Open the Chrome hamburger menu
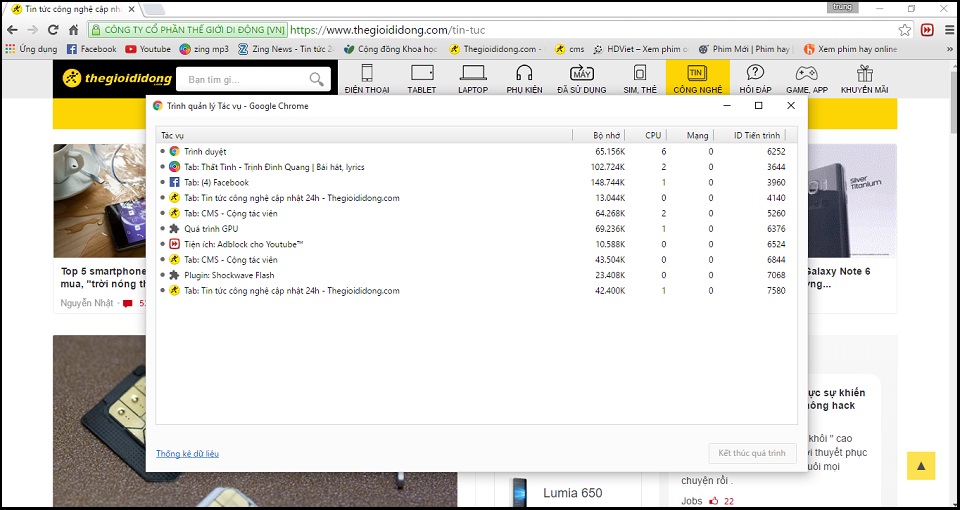960x510 pixels. click(949, 30)
